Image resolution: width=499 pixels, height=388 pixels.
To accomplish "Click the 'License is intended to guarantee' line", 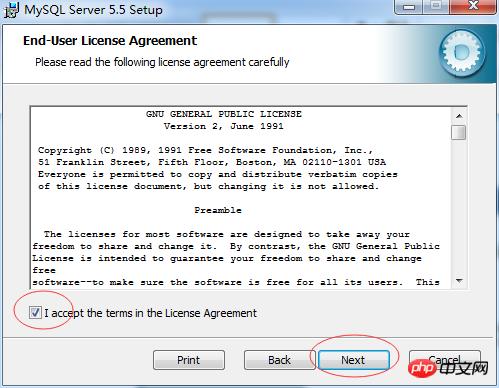I will click(x=227, y=258).
